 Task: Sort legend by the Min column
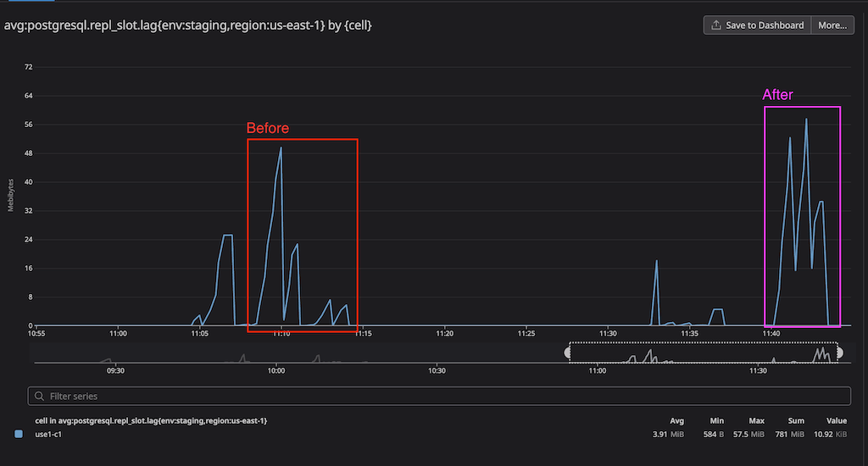pyautogui.click(x=717, y=420)
